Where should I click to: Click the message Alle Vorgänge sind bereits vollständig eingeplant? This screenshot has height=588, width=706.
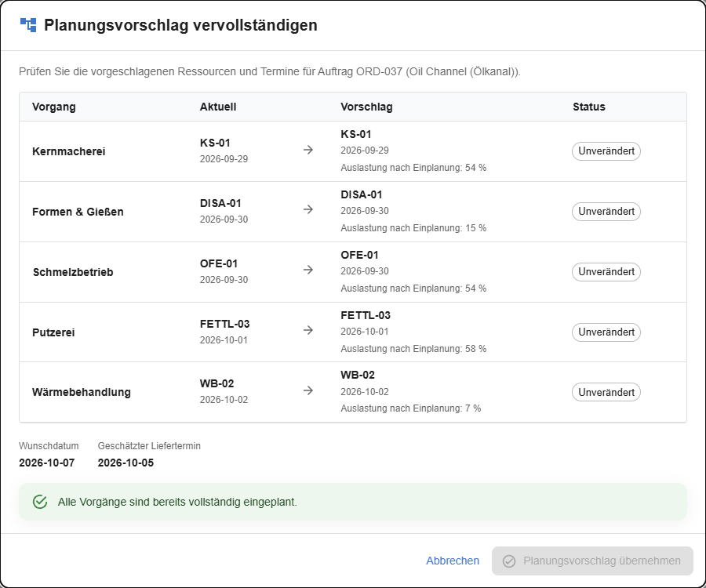coord(177,502)
